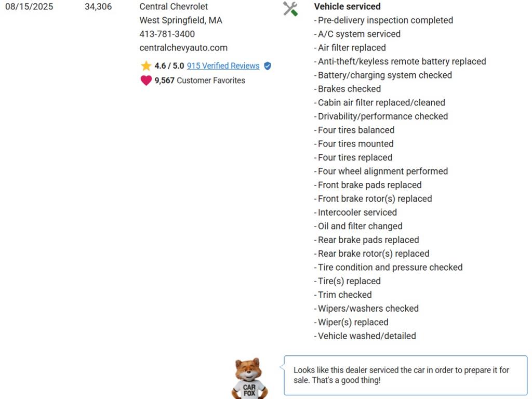Click the West Springfield, MA location
Viewport: 532px width, 399px height.
click(x=181, y=20)
